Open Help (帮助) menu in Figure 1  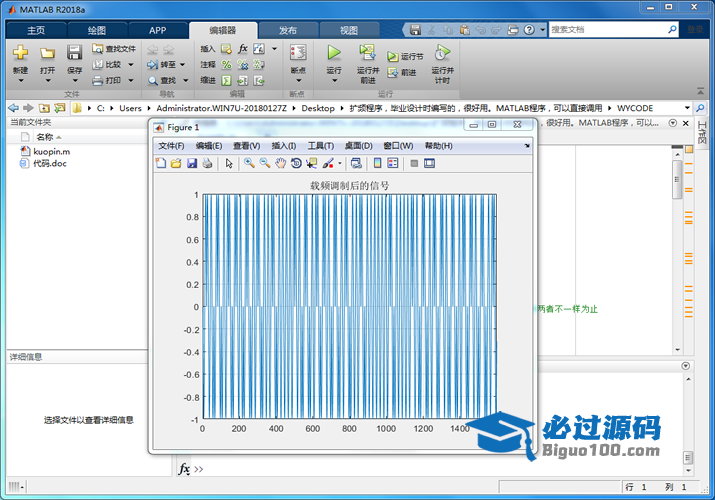pos(438,146)
